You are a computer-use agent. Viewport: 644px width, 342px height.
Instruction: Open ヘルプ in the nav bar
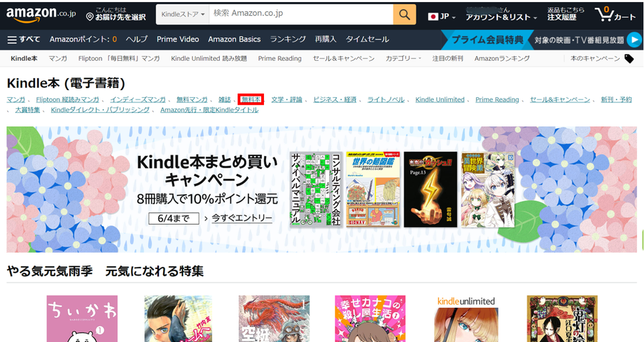point(137,39)
